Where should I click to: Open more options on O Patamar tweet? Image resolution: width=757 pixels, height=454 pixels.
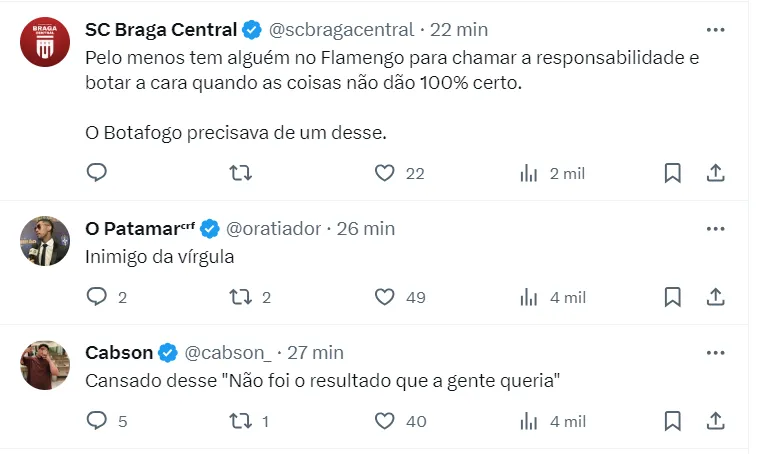(x=716, y=229)
